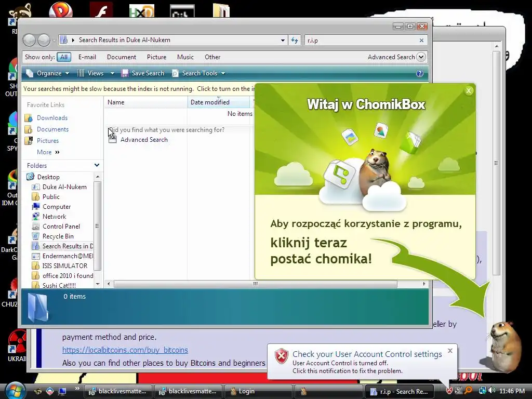Switch to first blacklivesmatte taskbar window
Viewport: 532px width, 399px height.
[x=118, y=391]
